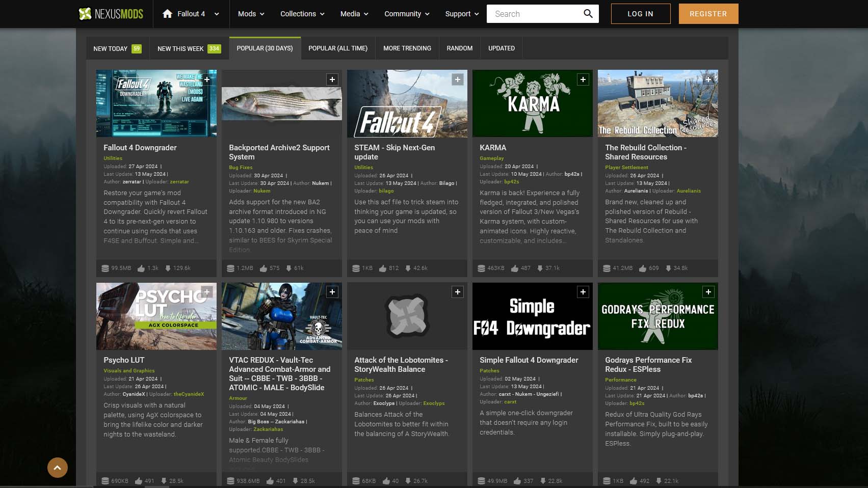Open the Support dropdown menu
The height and width of the screenshot is (488, 868).
click(x=462, y=14)
